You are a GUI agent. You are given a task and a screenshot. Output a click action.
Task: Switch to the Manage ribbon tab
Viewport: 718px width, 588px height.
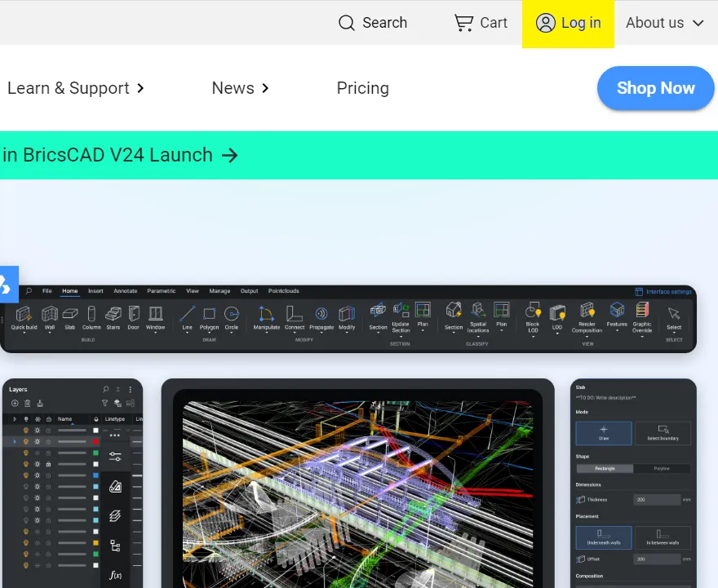point(219,291)
